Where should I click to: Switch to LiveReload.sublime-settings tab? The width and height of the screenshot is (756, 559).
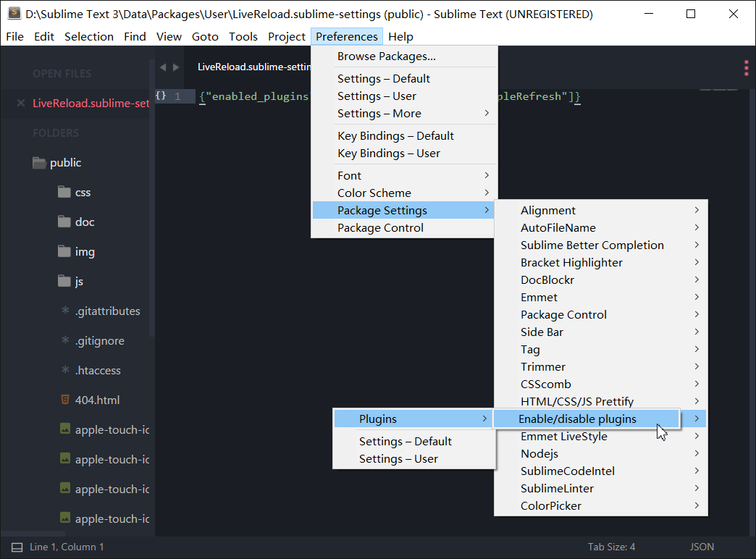(254, 67)
